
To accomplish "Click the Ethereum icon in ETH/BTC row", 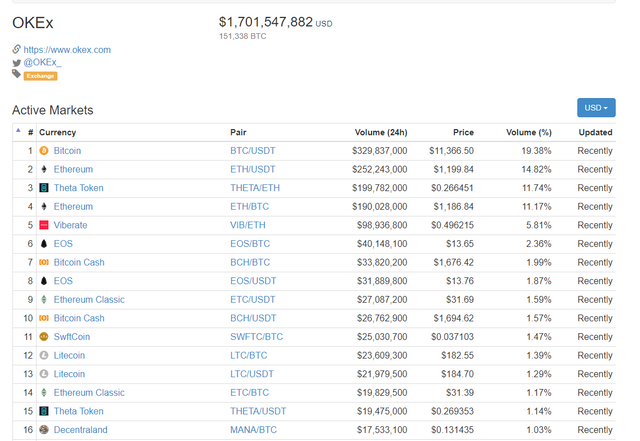I will tap(44, 206).
